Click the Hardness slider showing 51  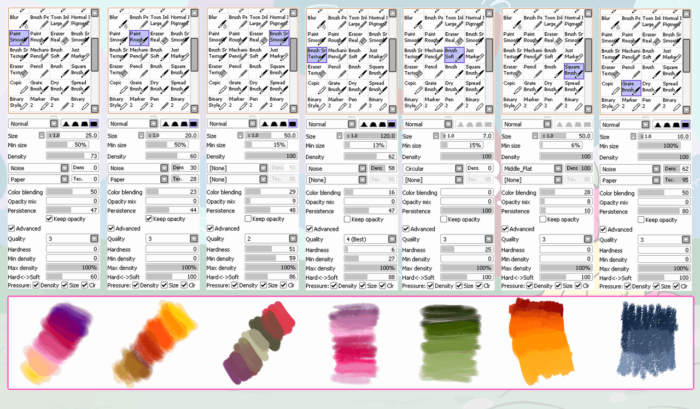coord(271,249)
